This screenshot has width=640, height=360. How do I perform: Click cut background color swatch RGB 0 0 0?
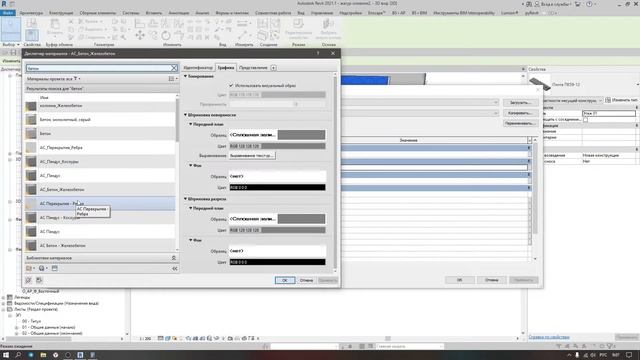point(277,262)
